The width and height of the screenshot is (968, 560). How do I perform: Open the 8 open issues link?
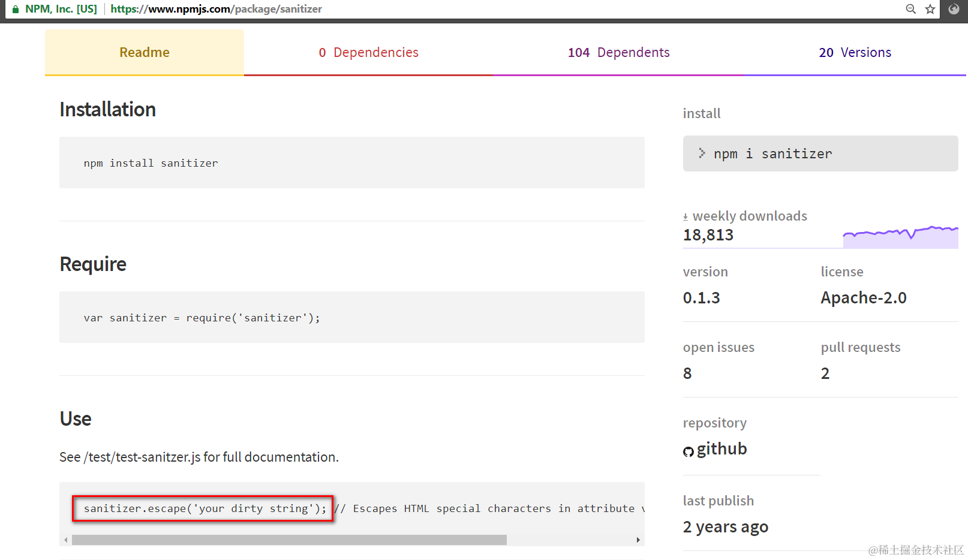[687, 374]
